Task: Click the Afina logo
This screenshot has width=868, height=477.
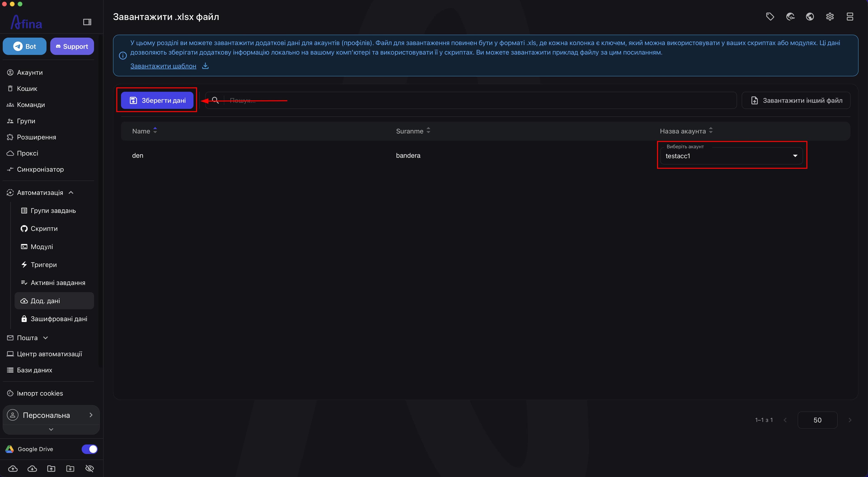Action: [x=26, y=23]
